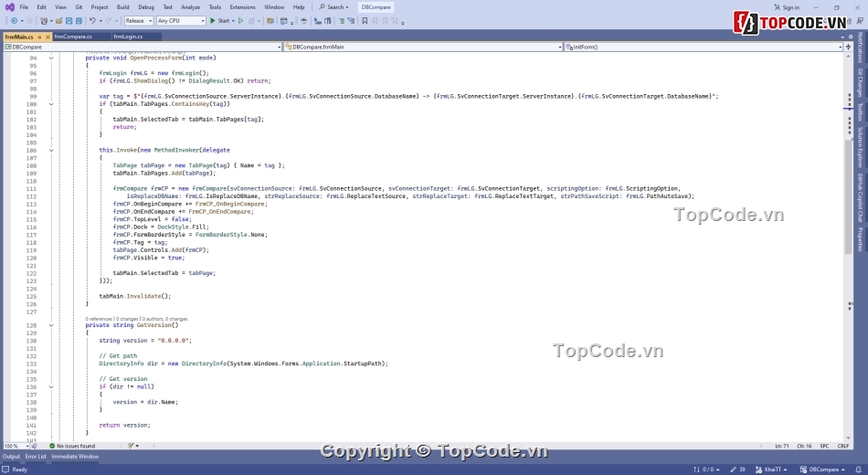Open the Git Changes side panel
Screen dimensions: 868x475
coord(861,82)
